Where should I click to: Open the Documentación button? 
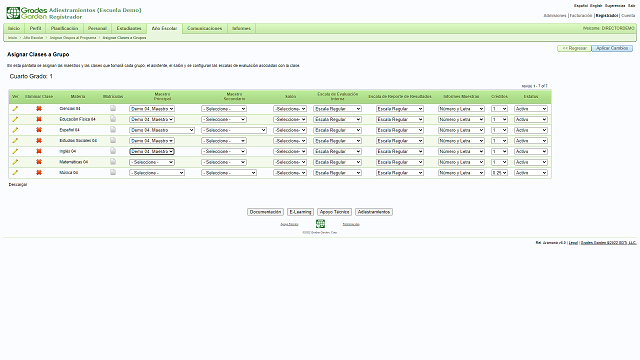pyautogui.click(x=265, y=212)
